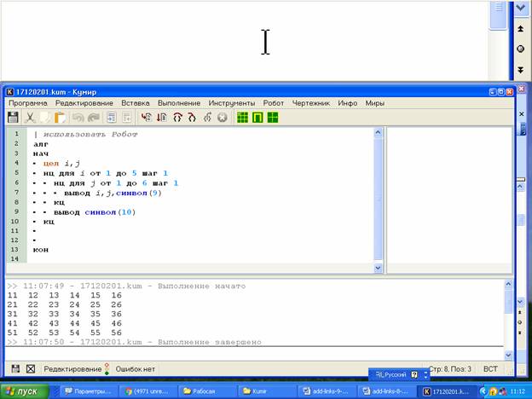Click the Редактирование mode status label
Viewport: 532px width, 399px height.
[72, 369]
